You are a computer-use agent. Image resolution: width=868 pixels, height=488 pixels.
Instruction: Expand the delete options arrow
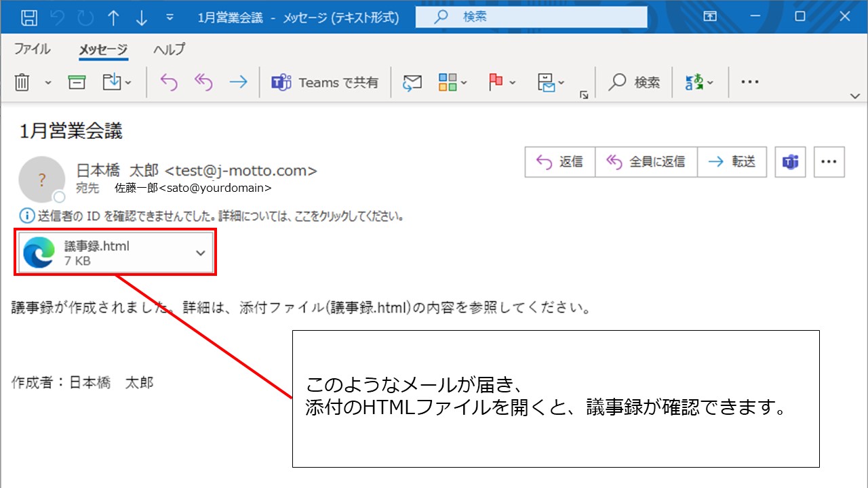click(x=48, y=83)
